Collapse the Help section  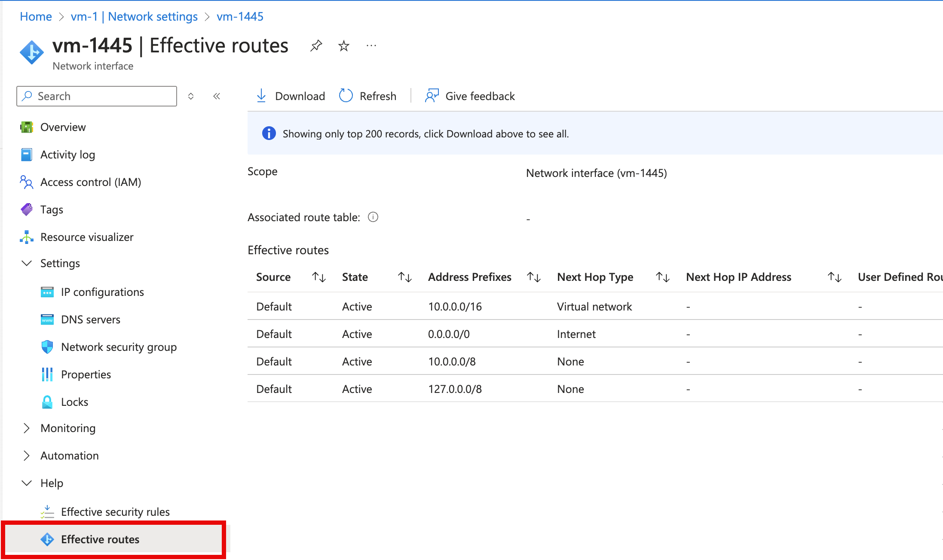[27, 483]
